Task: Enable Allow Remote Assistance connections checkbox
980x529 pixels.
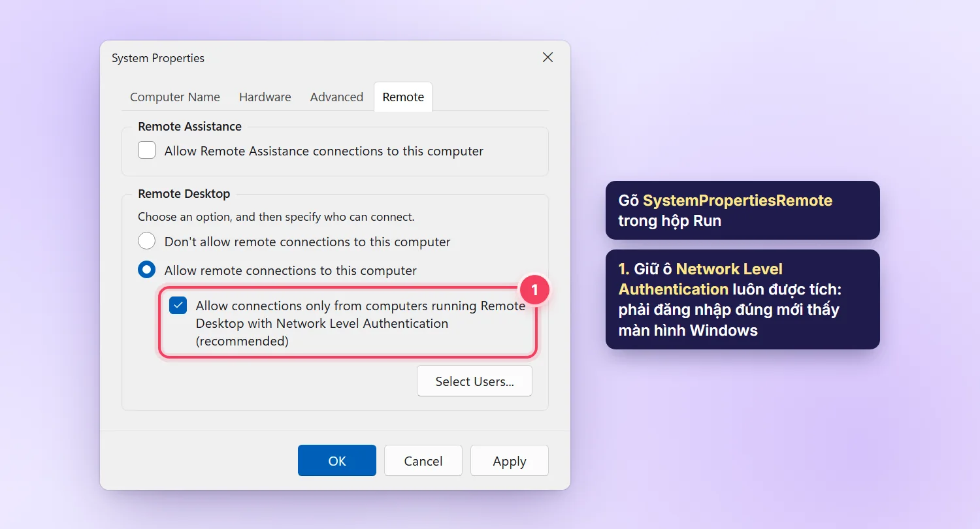Action: [x=147, y=151]
